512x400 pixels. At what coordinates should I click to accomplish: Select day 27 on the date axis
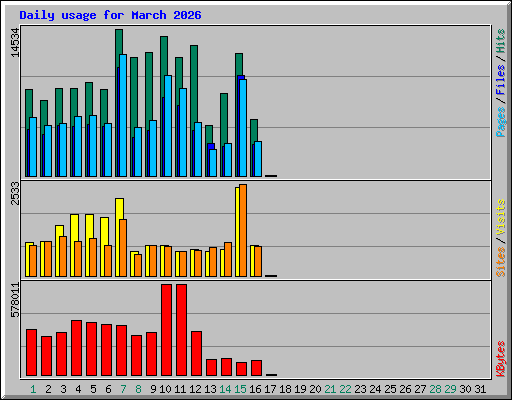coord(420,389)
